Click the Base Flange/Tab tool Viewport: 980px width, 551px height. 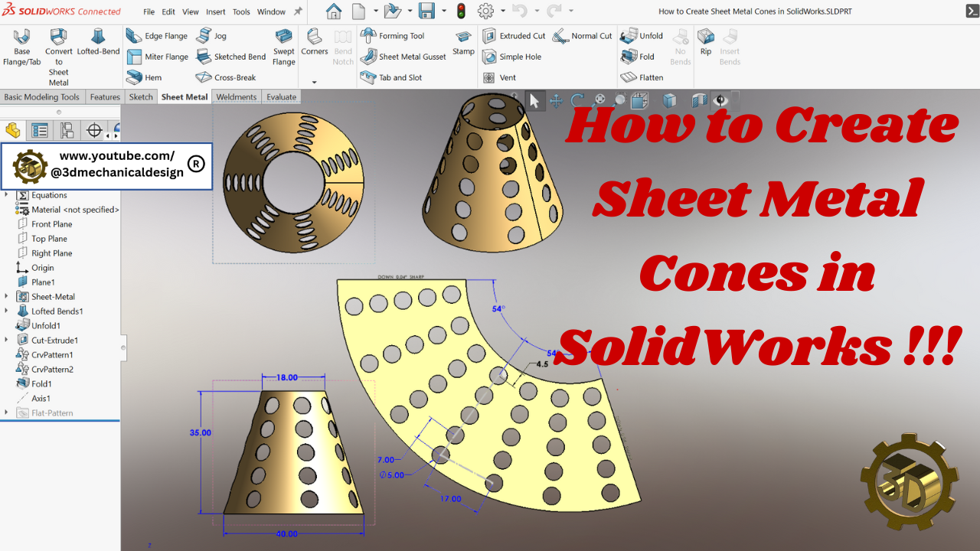click(x=21, y=47)
